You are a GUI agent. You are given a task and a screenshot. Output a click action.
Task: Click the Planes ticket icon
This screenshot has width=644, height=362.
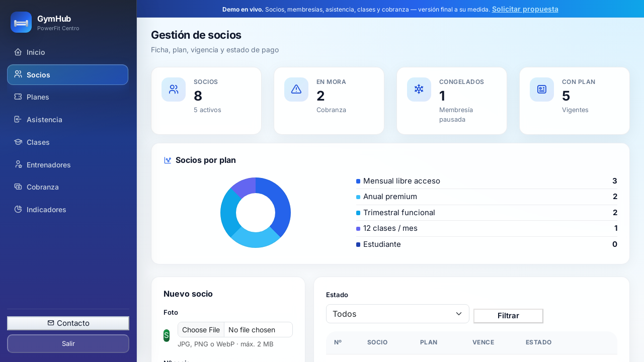pos(18,97)
